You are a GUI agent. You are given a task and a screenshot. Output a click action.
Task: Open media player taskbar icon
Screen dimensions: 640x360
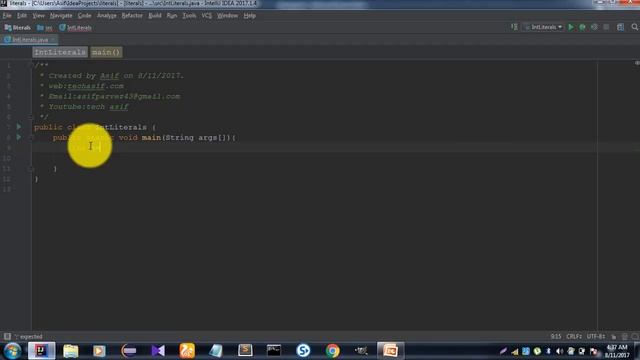(99, 351)
